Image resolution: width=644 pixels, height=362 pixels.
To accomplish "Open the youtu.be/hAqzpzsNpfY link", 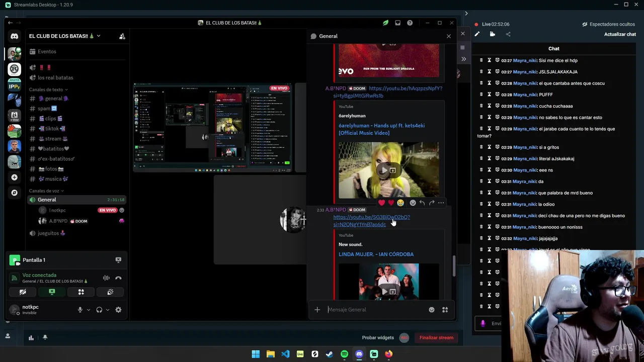I will [x=387, y=92].
